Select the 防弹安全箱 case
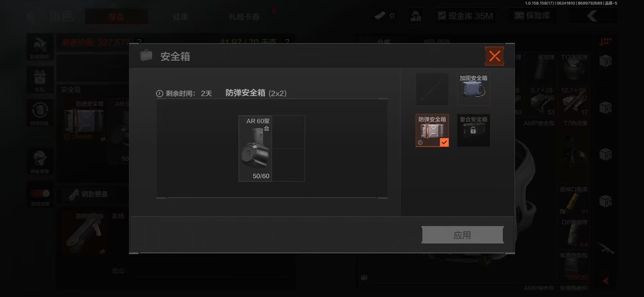 (432, 130)
